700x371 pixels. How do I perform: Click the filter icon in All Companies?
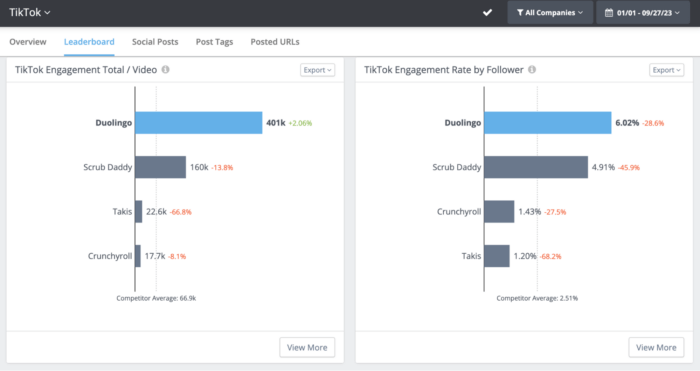520,13
